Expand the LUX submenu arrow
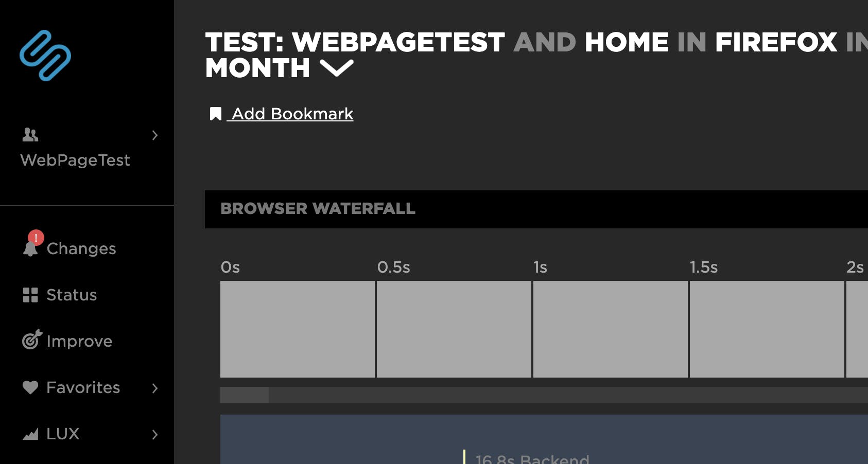Image resolution: width=868 pixels, height=464 pixels. [x=154, y=435]
